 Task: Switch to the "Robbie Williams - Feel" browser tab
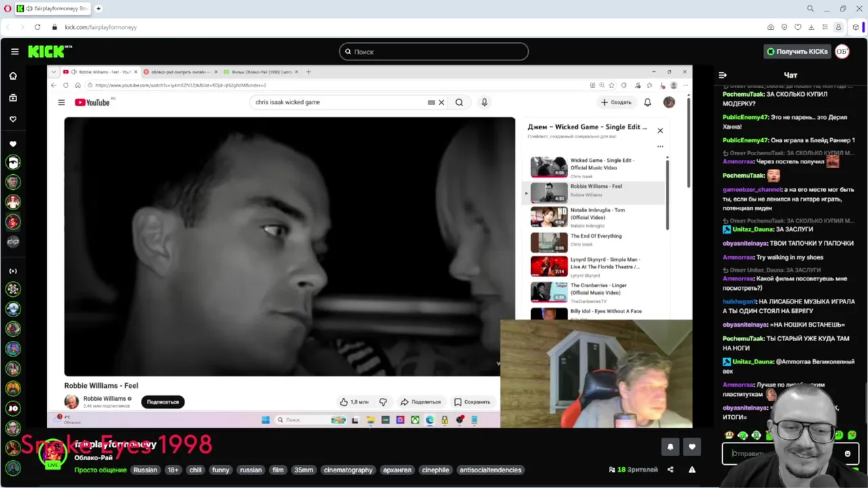(x=99, y=72)
